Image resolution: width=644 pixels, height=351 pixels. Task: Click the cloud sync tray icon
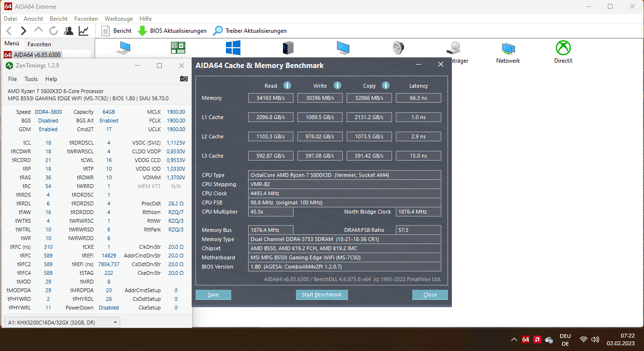tap(549, 340)
